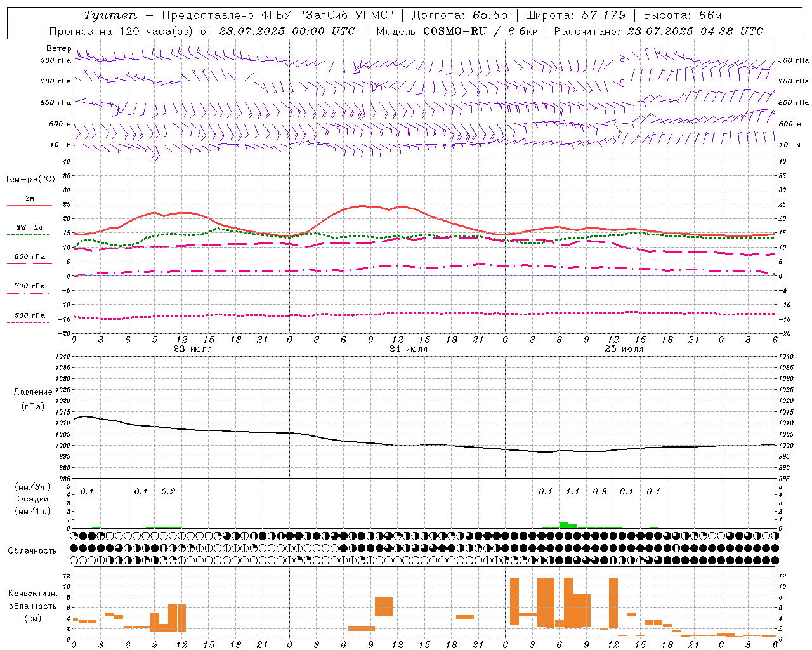Click the 0.2 precipitation value
The image size is (812, 650).
(168, 492)
